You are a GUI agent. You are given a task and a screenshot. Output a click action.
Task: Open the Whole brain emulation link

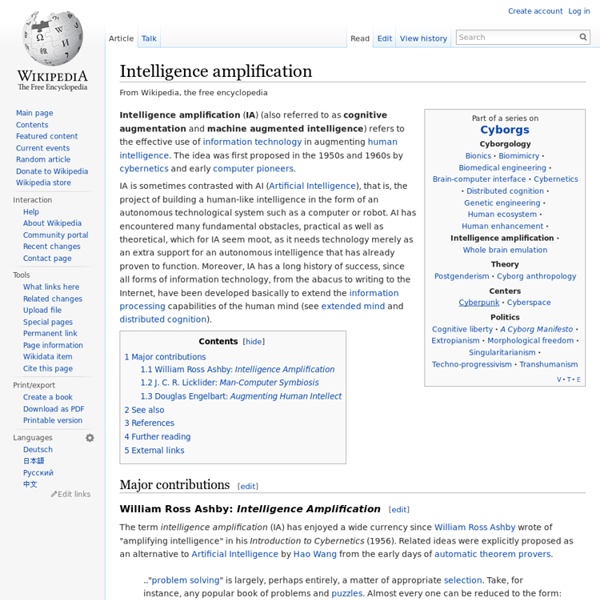[505, 250]
